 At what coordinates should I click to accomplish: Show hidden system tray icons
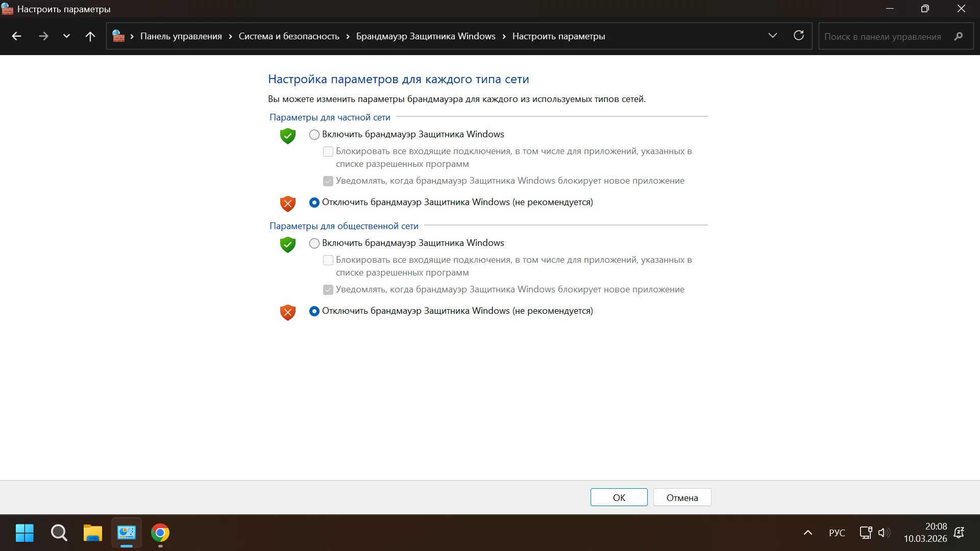pyautogui.click(x=808, y=533)
